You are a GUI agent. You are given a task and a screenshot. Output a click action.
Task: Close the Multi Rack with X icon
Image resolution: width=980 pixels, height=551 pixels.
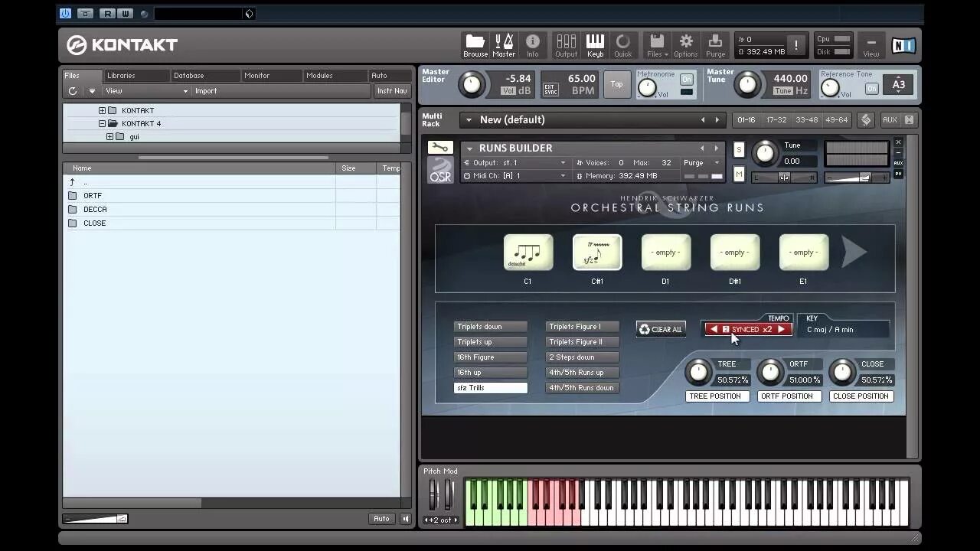pos(909,120)
